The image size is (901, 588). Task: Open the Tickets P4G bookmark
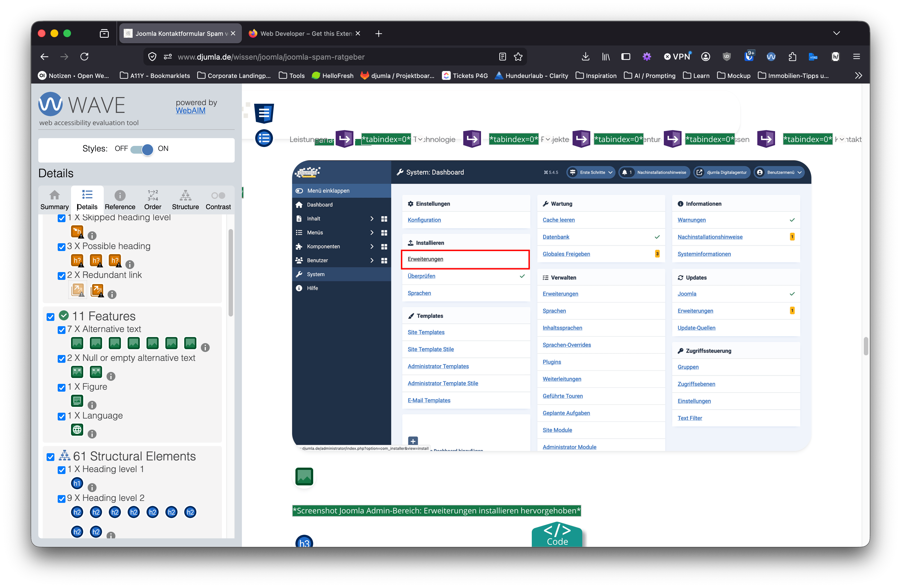[x=465, y=76]
